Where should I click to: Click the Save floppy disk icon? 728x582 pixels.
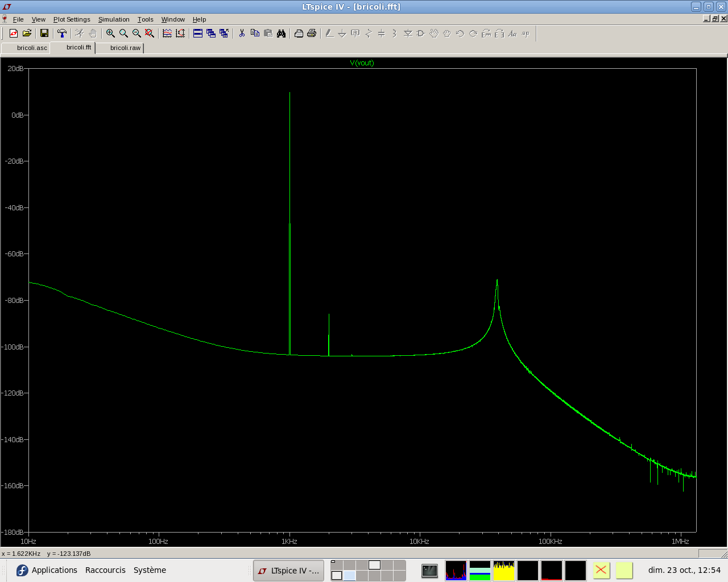44,34
